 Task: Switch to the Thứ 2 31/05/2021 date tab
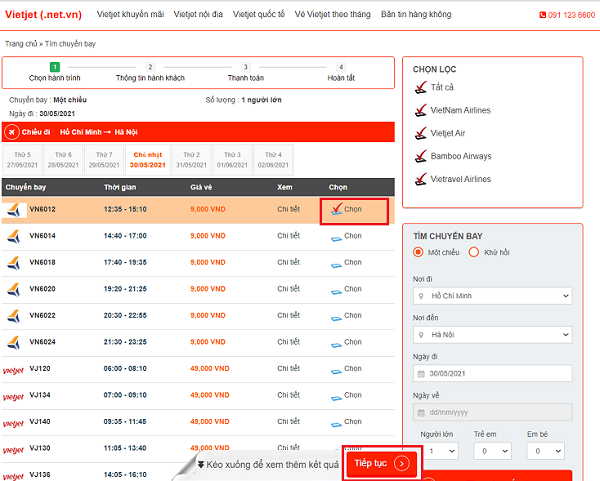tap(191, 160)
